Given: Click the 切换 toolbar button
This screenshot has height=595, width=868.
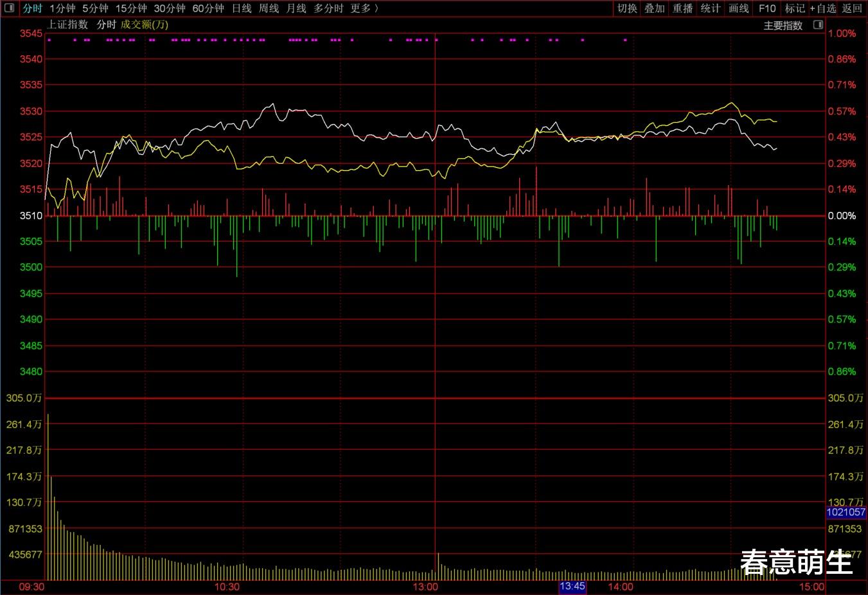Looking at the screenshot, I should click(x=627, y=8).
